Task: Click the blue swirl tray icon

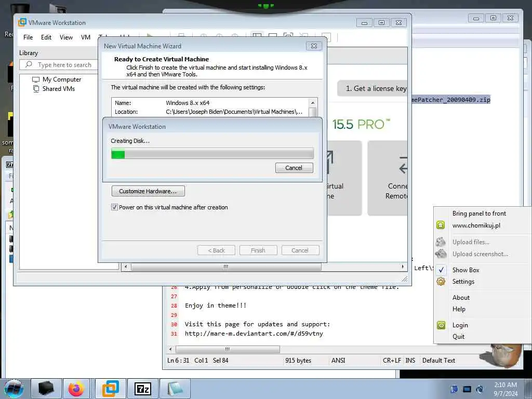Action: [480, 389]
